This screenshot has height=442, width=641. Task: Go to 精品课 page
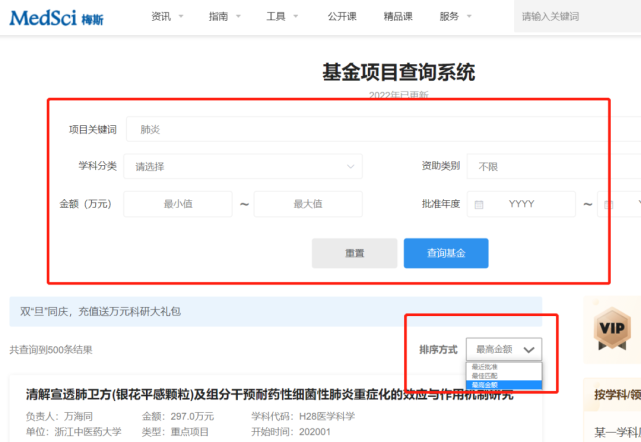pos(398,16)
